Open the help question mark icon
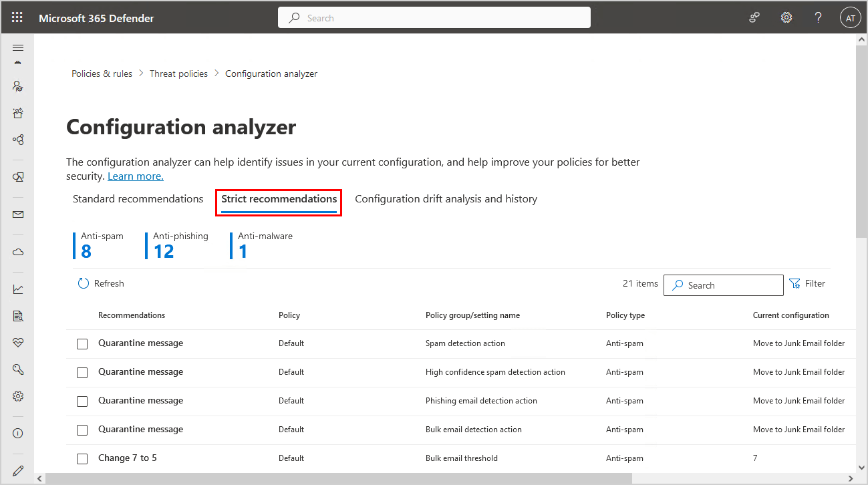Viewport: 868px width, 485px height. [x=818, y=18]
